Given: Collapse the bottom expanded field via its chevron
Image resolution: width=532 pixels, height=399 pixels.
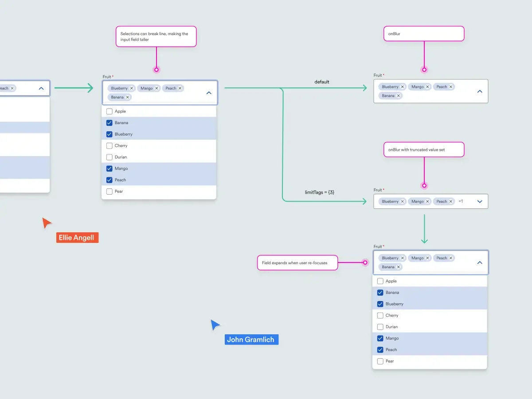Looking at the screenshot, I should point(479,262).
